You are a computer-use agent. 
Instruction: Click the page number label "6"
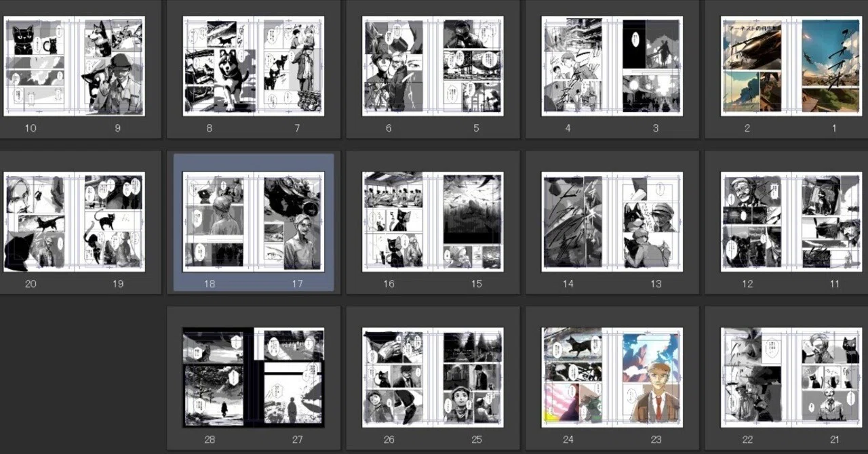click(389, 128)
